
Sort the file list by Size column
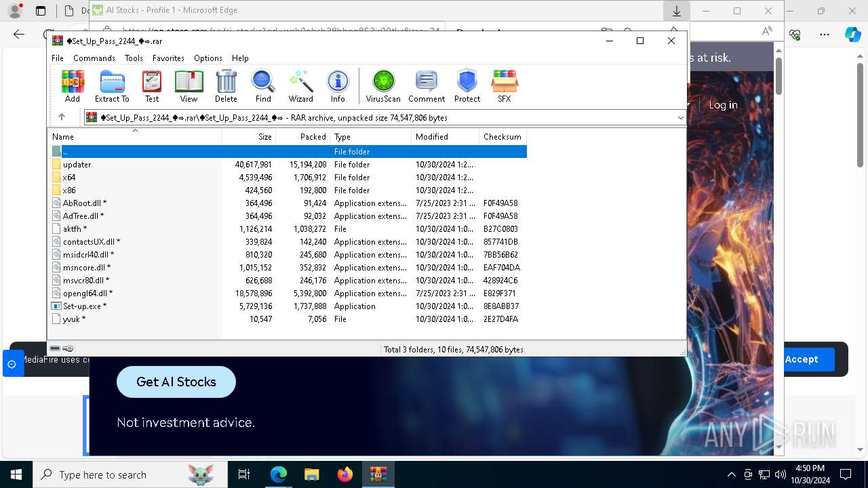click(x=249, y=137)
